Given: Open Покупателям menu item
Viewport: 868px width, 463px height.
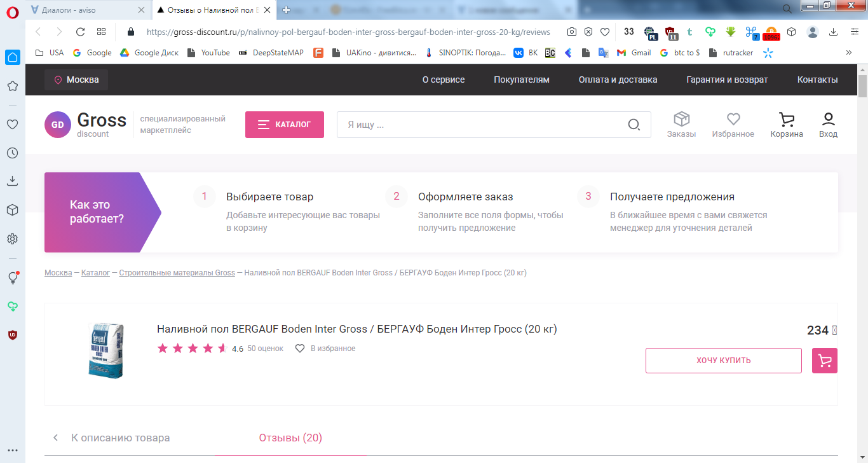Looking at the screenshot, I should pyautogui.click(x=522, y=79).
